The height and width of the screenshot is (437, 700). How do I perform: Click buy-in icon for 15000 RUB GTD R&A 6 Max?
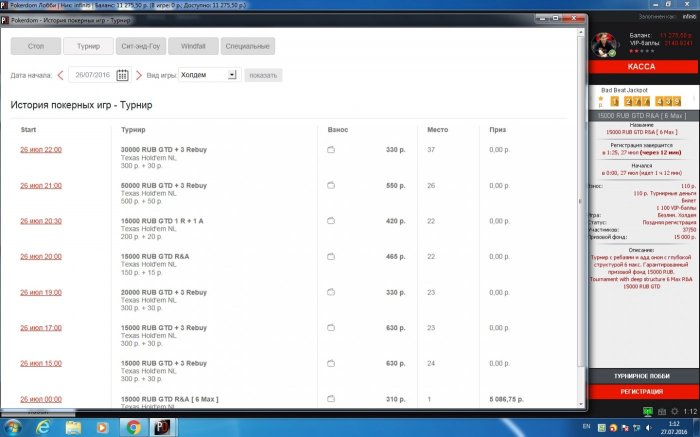click(331, 399)
